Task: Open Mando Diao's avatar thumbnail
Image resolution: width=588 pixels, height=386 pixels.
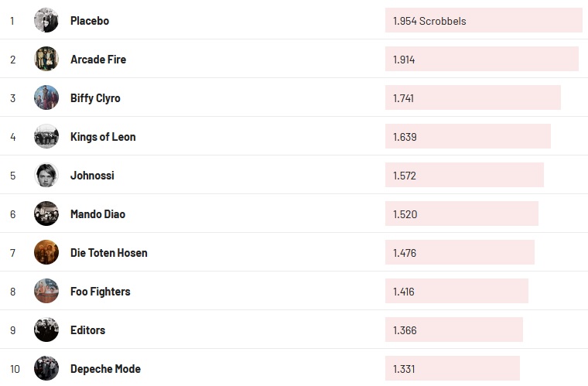Action: click(46, 214)
